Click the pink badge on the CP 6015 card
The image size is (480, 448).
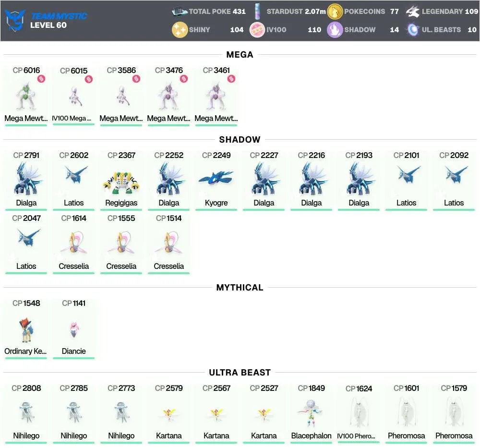pos(89,79)
